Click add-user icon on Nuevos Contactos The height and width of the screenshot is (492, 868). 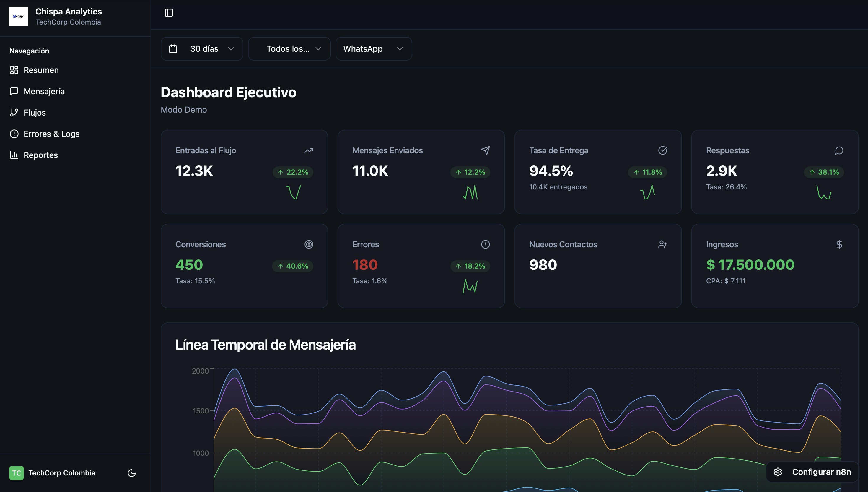[x=662, y=244]
